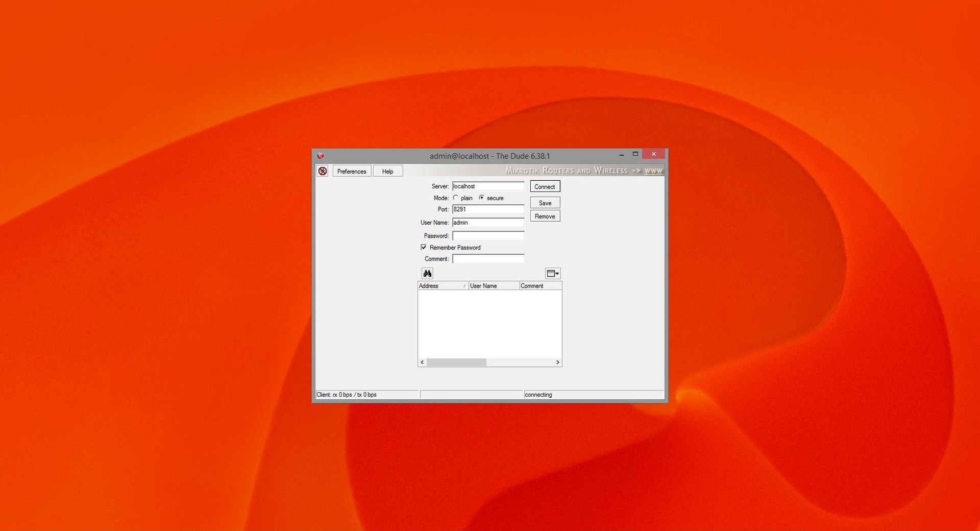
Task: Open the list view options dropdown
Action: coord(552,274)
